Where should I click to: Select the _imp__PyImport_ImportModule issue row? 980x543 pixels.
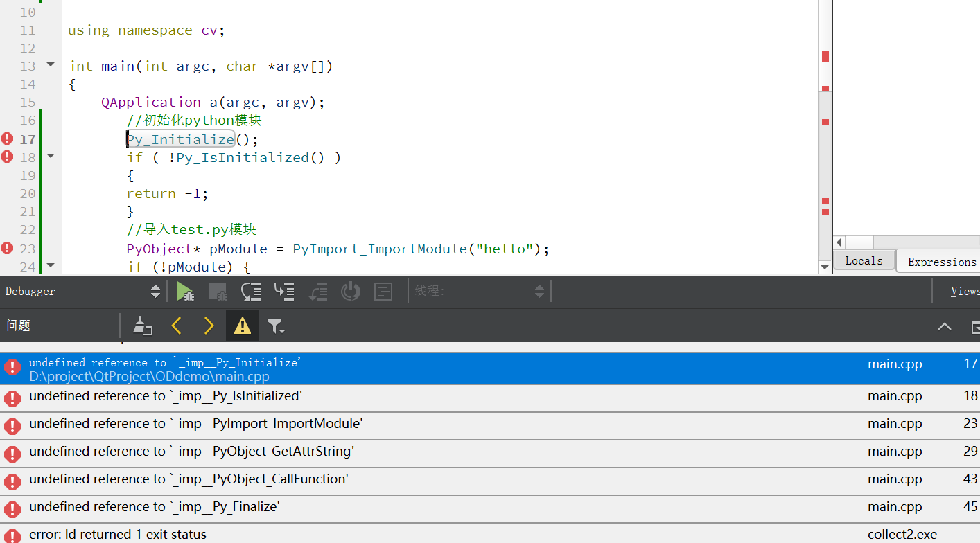point(490,425)
